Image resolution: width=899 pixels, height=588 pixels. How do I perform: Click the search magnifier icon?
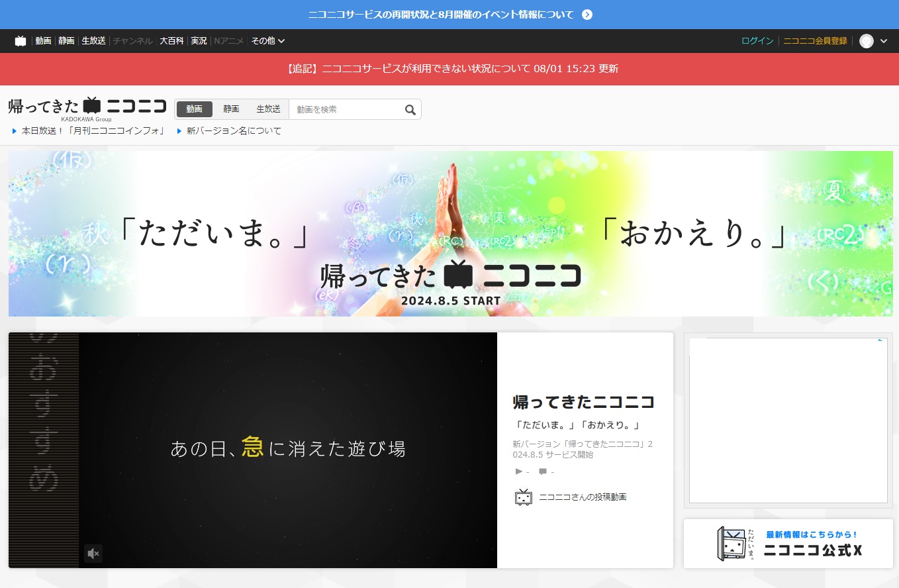tap(410, 110)
